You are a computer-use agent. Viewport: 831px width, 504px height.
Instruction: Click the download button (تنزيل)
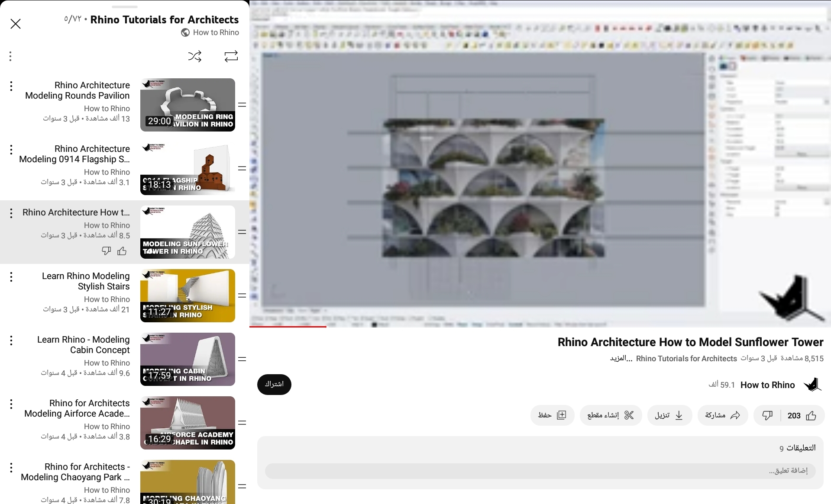click(x=669, y=416)
